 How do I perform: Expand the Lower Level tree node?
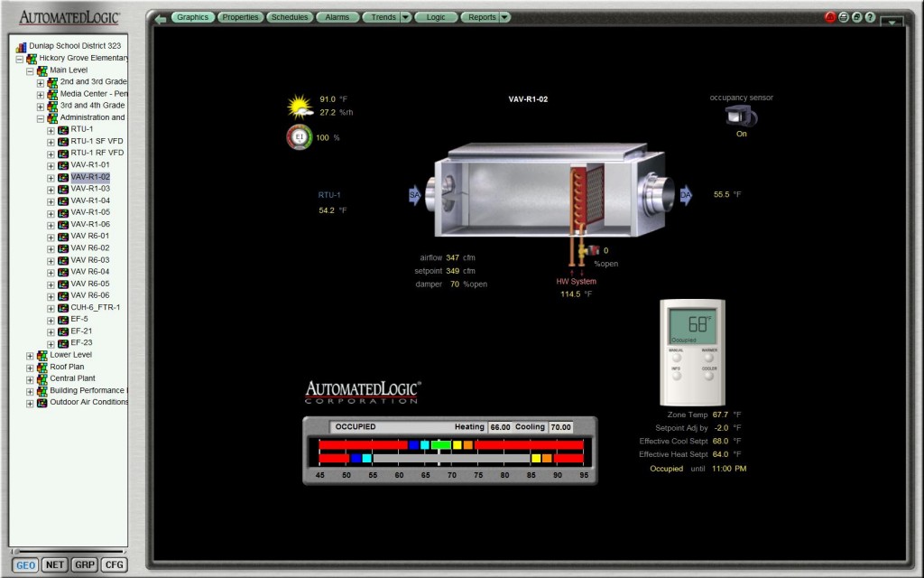[x=30, y=356]
